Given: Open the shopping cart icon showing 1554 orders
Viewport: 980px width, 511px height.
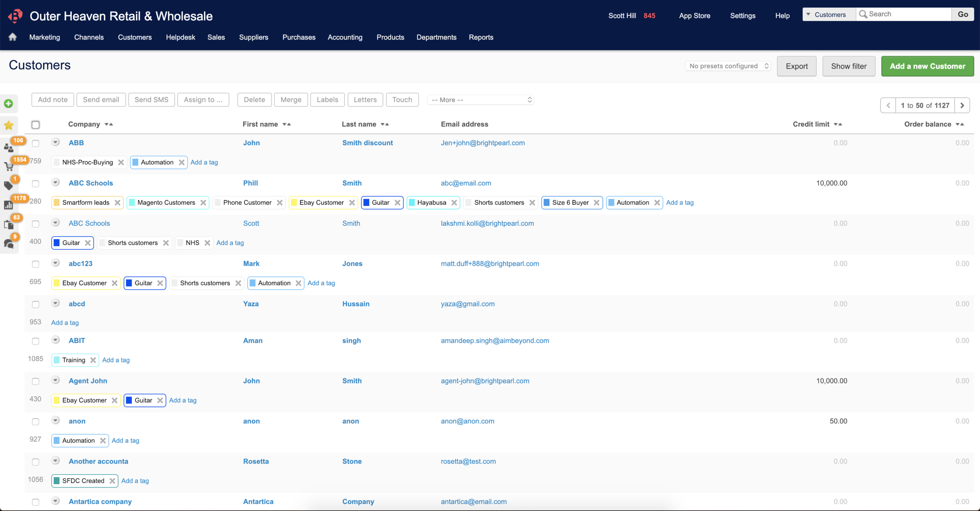Looking at the screenshot, I should coord(9,166).
